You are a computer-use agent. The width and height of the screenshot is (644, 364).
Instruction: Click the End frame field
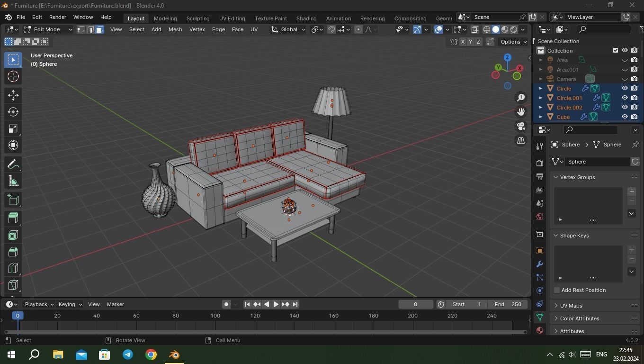(x=508, y=304)
